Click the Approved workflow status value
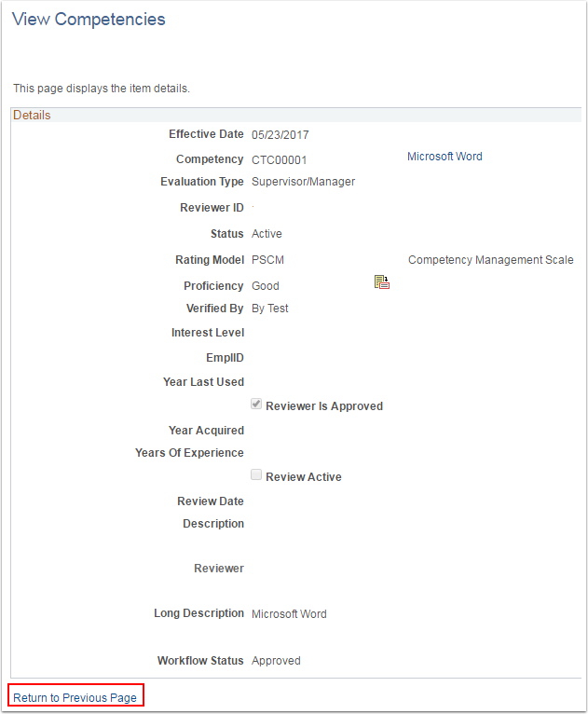This screenshot has width=588, height=714. (x=276, y=660)
